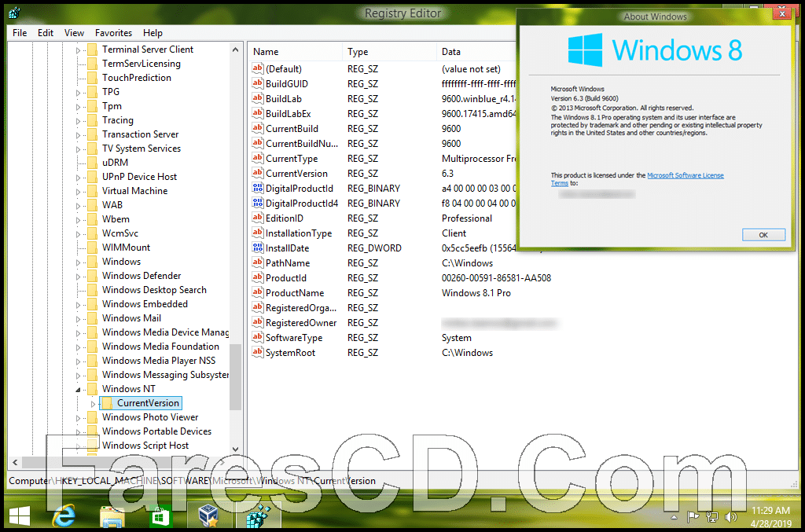805x532 pixels.
Task: Select the SoftwareType value name
Action: point(294,338)
